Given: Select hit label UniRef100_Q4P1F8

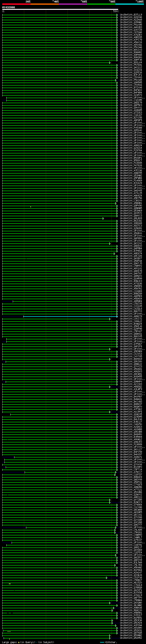Looking at the screenshot, I should point(131,347).
